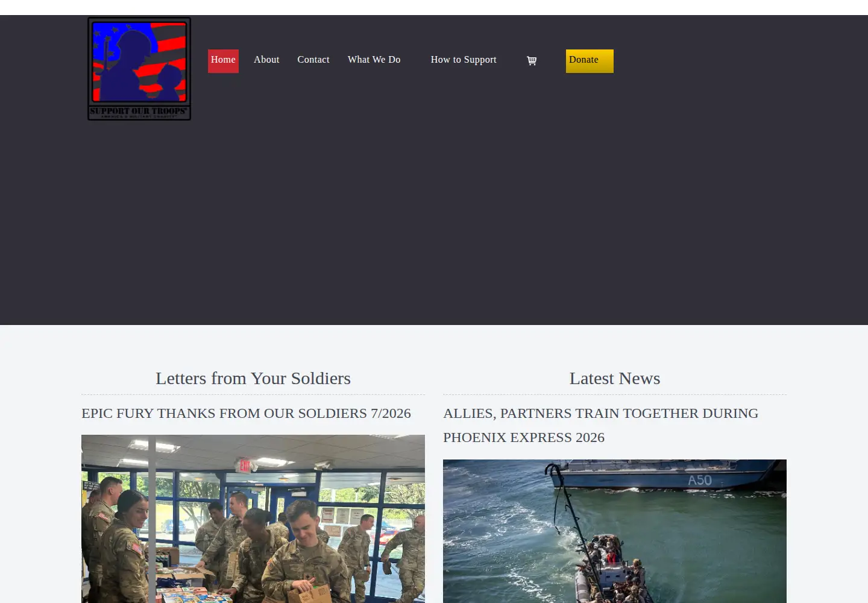868x603 pixels.
Task: Read the Phoenix Express 2026 article
Action: (601, 425)
